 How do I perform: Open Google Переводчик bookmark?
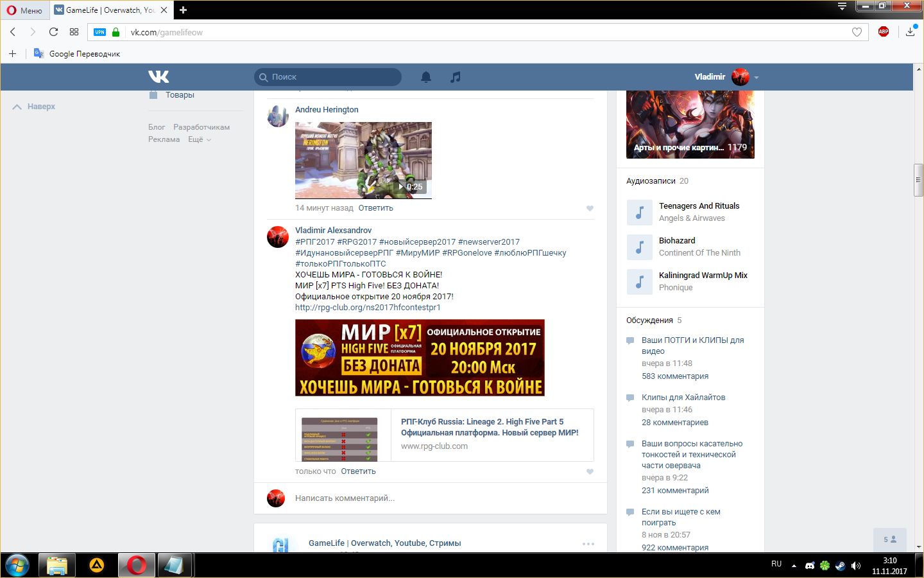click(x=77, y=53)
